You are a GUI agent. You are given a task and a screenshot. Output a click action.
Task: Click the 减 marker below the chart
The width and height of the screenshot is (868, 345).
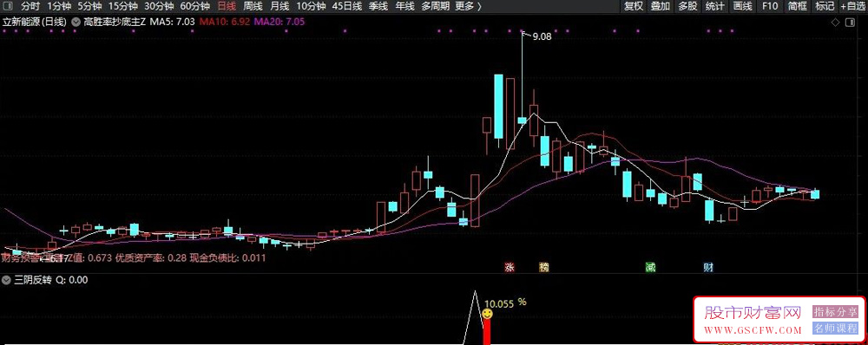click(x=650, y=268)
